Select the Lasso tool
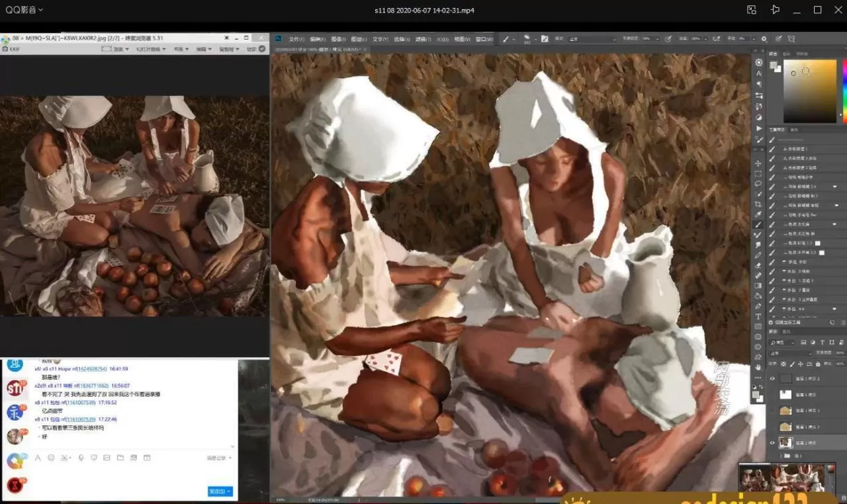847x504 pixels. 758,184
